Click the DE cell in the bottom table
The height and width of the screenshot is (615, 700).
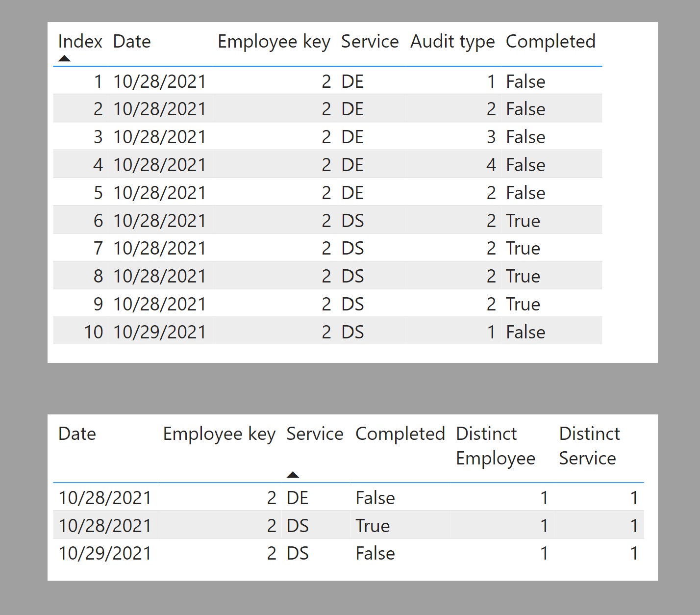298,498
